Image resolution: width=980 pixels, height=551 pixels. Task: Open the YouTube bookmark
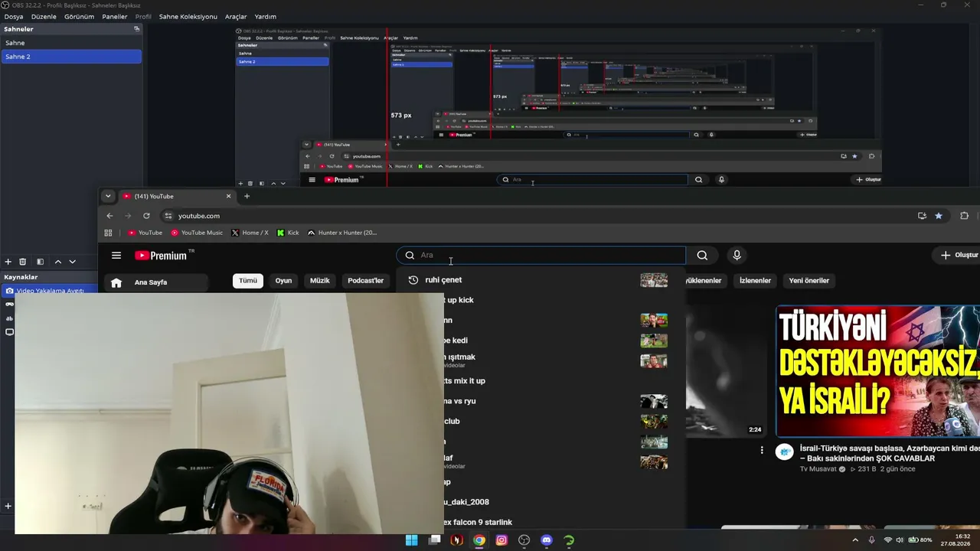(x=145, y=233)
